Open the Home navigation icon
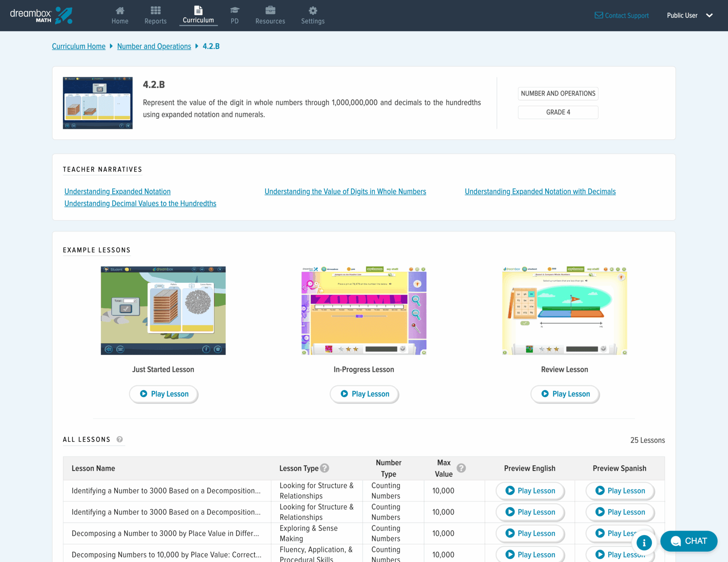 coord(120,11)
